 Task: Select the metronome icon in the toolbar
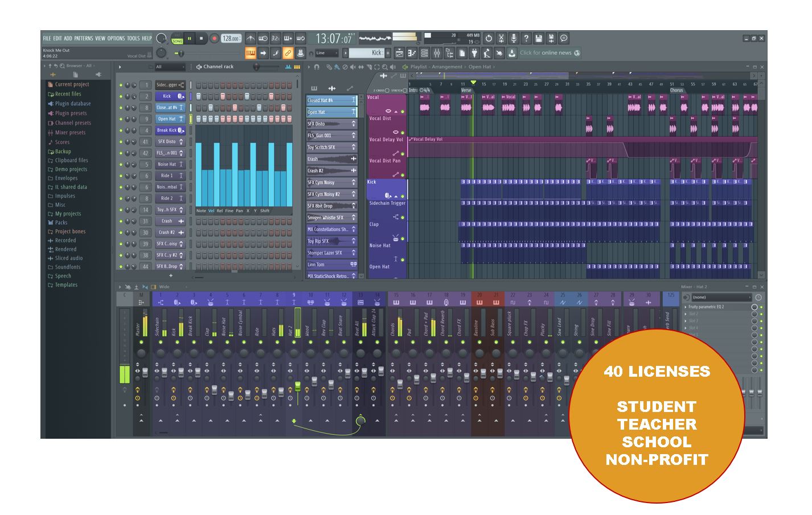pos(251,38)
